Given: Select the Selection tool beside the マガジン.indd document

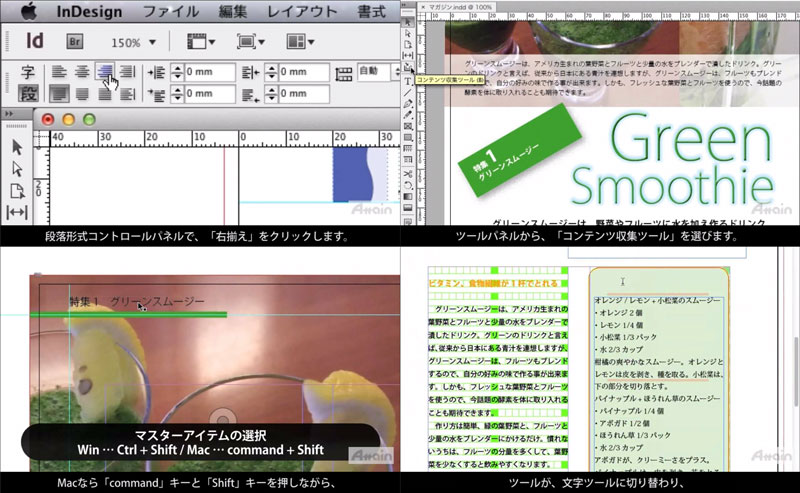Looking at the screenshot, I should point(408,22).
